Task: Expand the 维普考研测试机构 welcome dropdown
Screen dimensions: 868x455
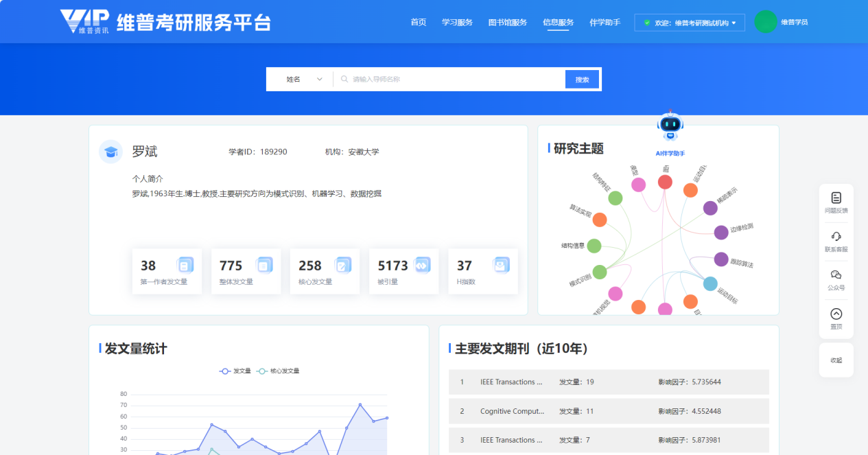Action: 689,23
